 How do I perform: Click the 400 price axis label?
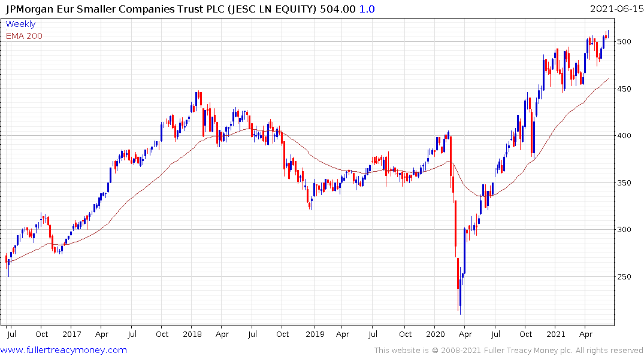pyautogui.click(x=624, y=135)
